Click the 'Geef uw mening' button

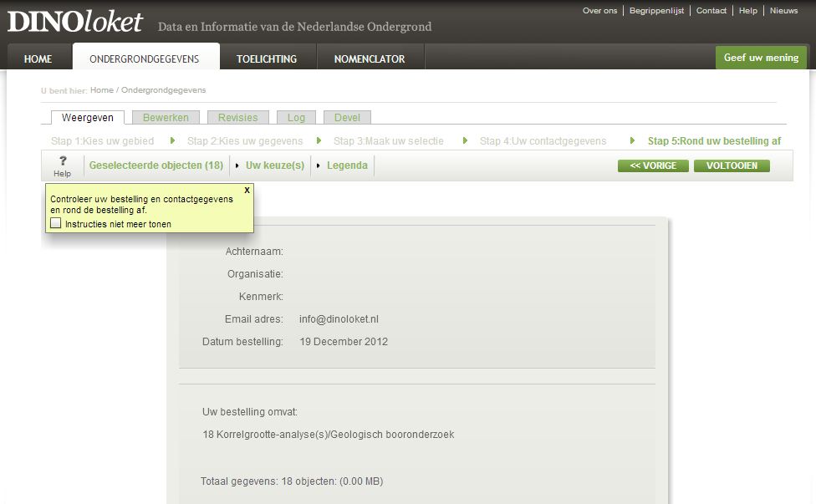[761, 58]
